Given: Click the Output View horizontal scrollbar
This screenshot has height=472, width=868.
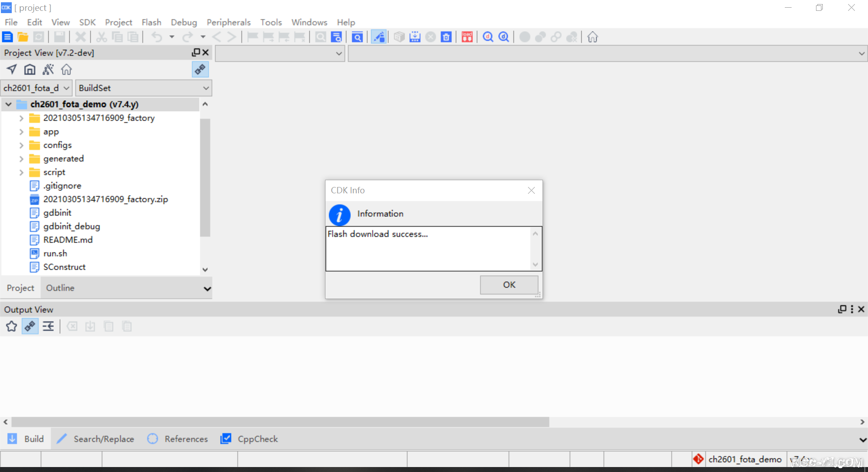Looking at the screenshot, I should tap(280, 422).
